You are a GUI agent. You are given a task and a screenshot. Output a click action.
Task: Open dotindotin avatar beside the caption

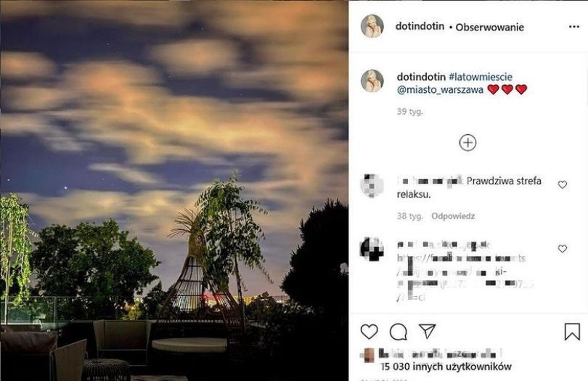pos(372,81)
